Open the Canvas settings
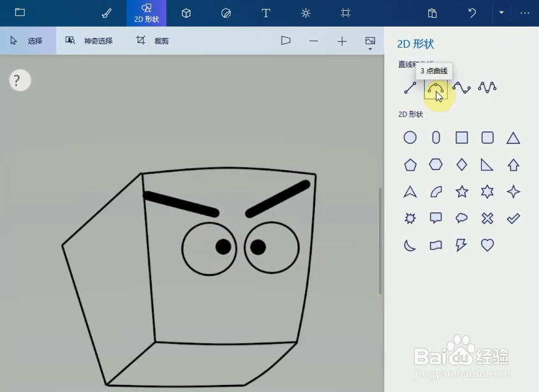 (x=345, y=13)
